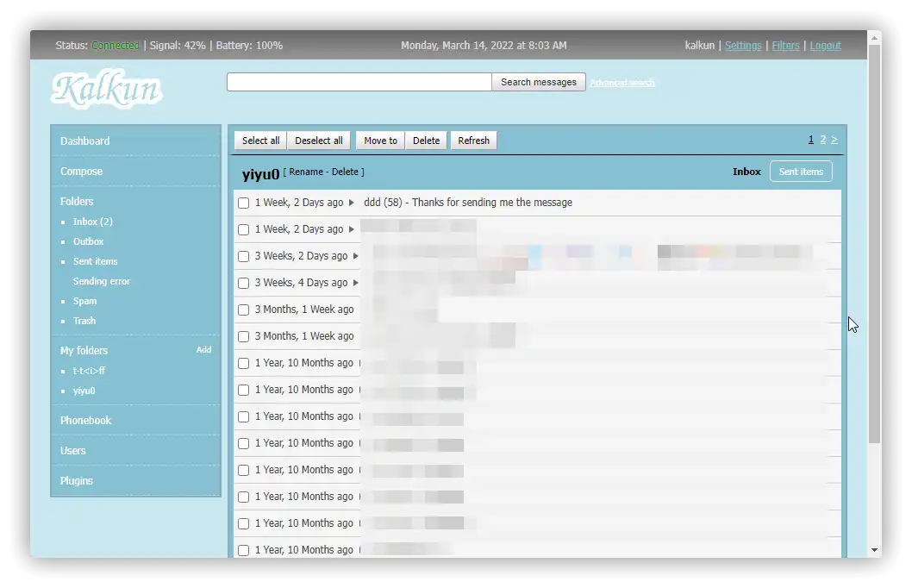
Task: Delete the yiyu0 folder via header link
Action: 345,172
